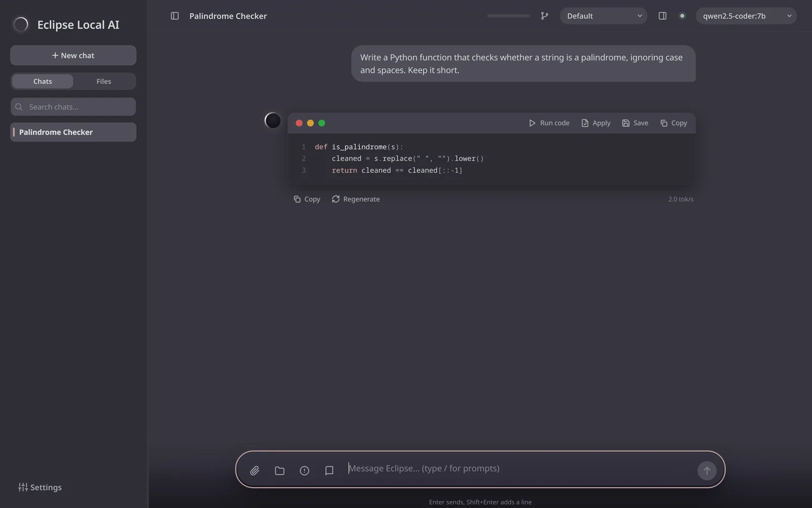Click the paperclip attach file icon
The height and width of the screenshot is (508, 812).
[255, 470]
